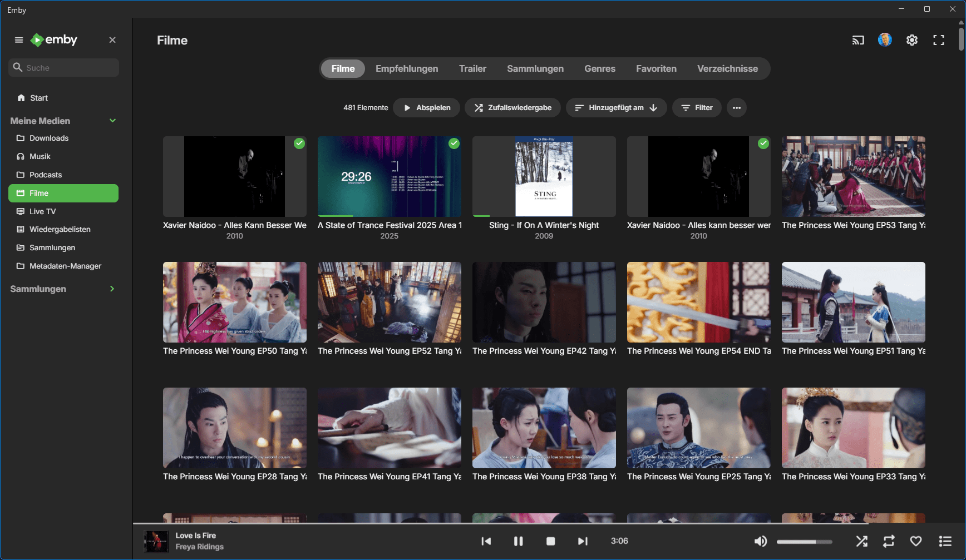Open the playback queue list icon
Viewport: 966px width, 560px height.
(945, 541)
